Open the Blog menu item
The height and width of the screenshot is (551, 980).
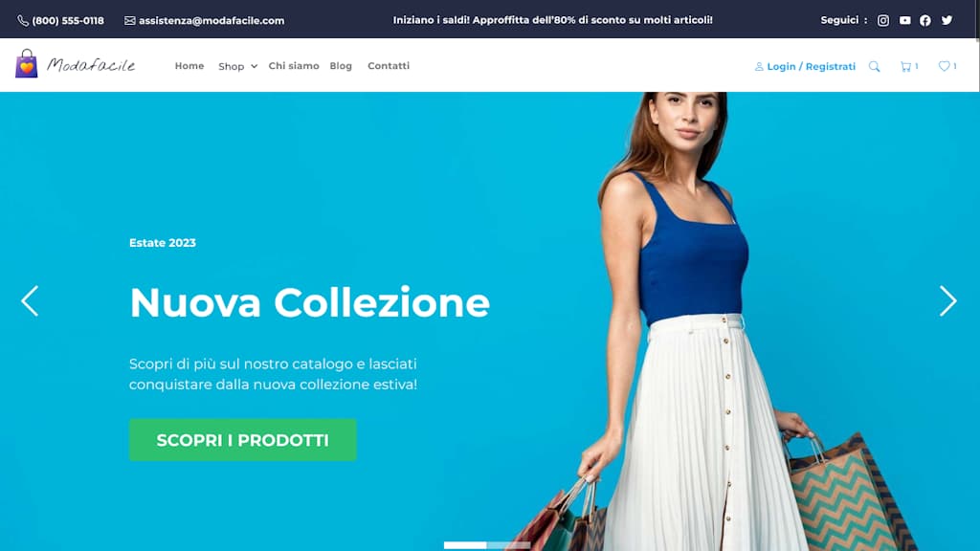tap(341, 66)
